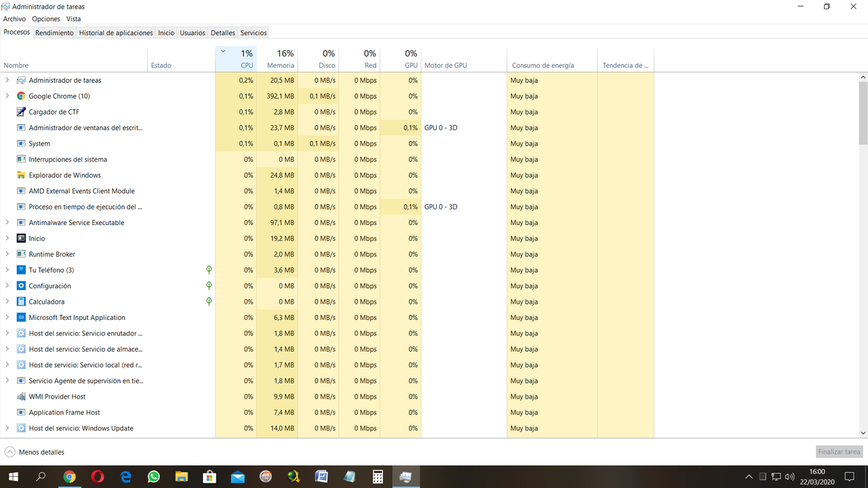
Task: Sort by the Disco column header
Action: point(319,60)
